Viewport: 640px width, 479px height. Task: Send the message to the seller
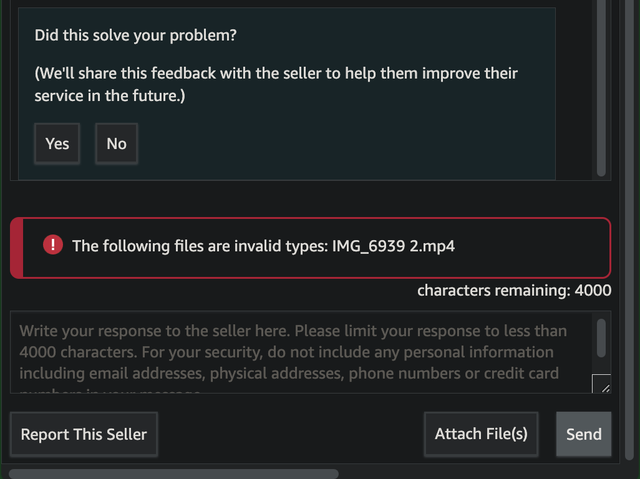pyautogui.click(x=584, y=434)
